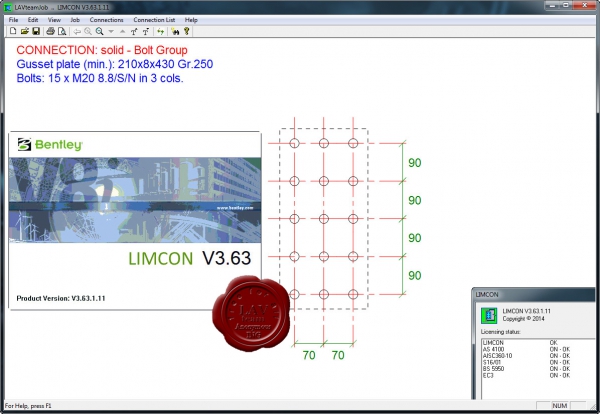
Task: Decrease text size with the smaller T icon
Action: click(x=145, y=31)
